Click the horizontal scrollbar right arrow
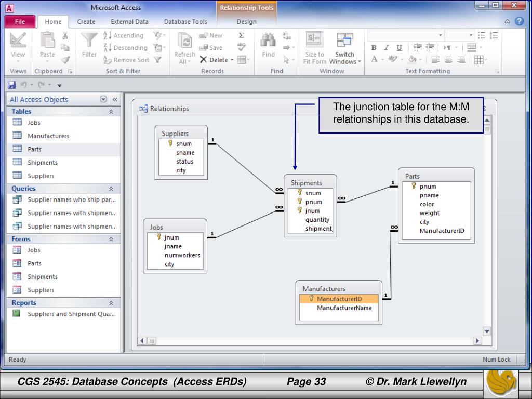532x399 pixels. [x=477, y=341]
